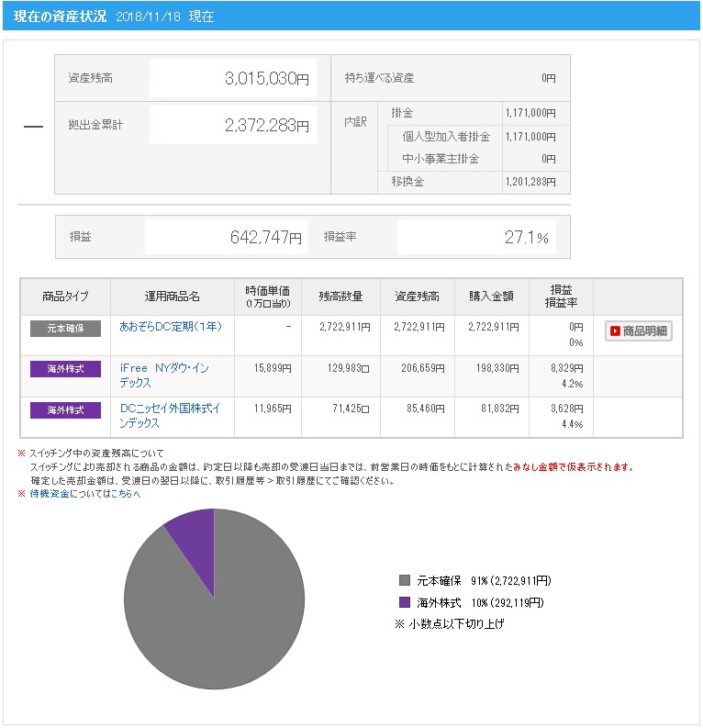The height and width of the screenshot is (728, 703).
Task: Click the legend text 元本確保 91%
Action: pos(484,580)
